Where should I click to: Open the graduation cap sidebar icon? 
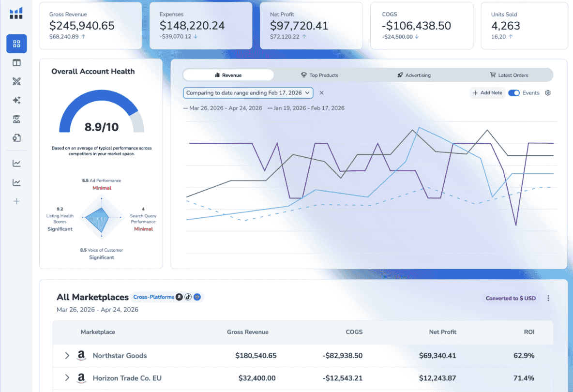(x=16, y=119)
